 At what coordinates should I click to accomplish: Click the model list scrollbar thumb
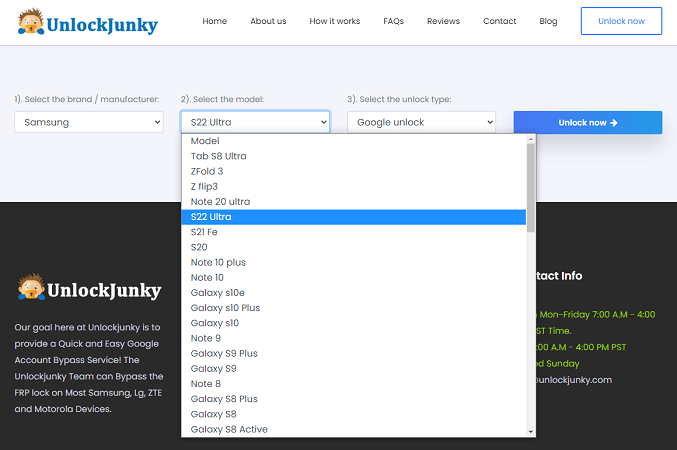pos(531,188)
